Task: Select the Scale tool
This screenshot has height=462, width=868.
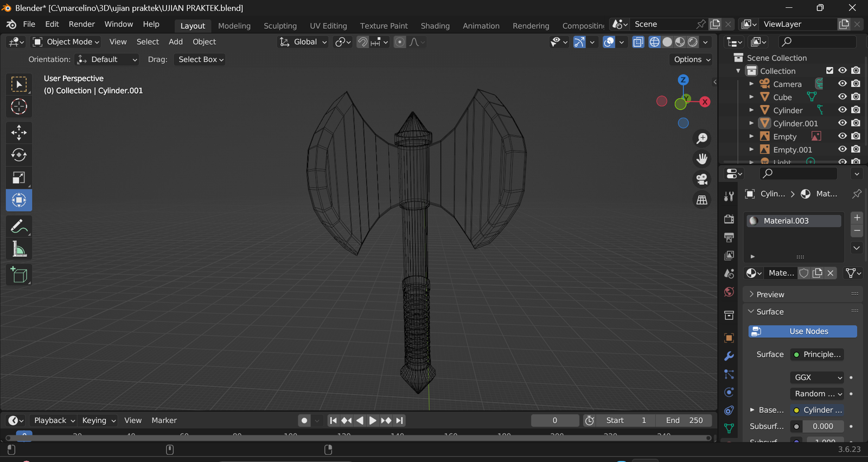Action: point(19,178)
